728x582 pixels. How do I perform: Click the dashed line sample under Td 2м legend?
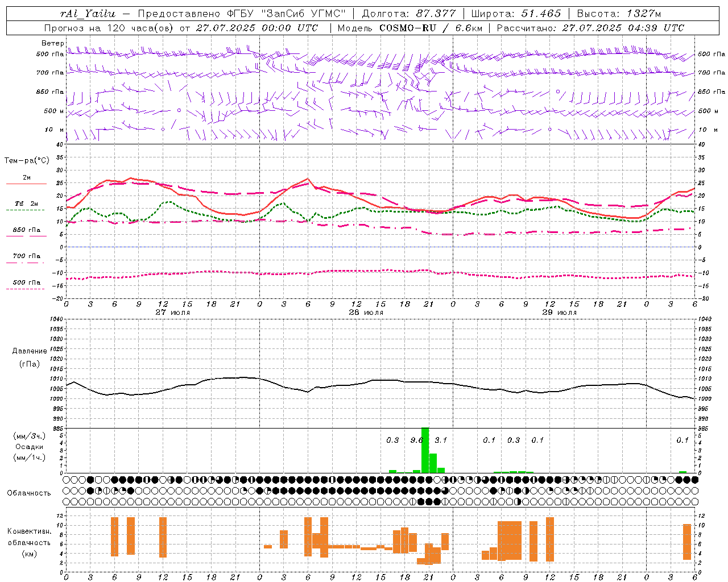pyautogui.click(x=25, y=210)
